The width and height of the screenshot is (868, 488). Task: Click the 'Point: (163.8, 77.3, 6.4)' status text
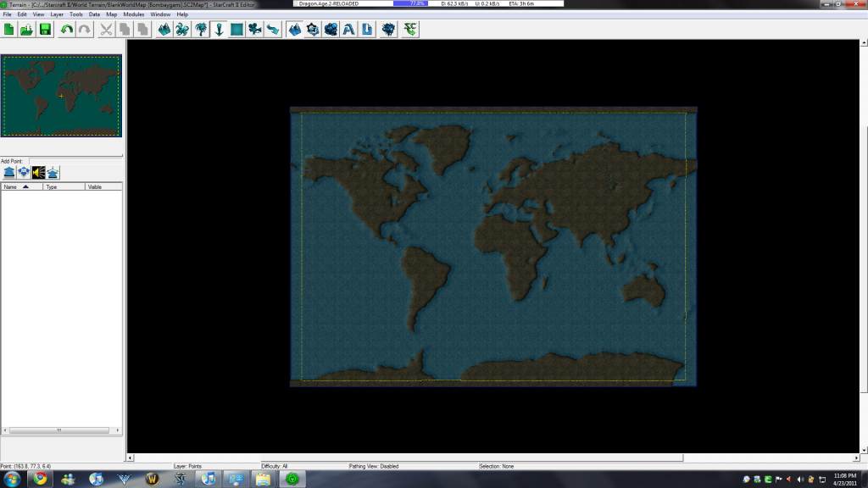pyautogui.click(x=26, y=467)
